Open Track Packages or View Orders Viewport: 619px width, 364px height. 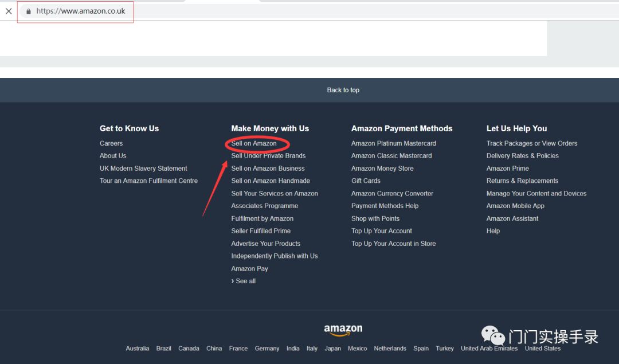(532, 143)
